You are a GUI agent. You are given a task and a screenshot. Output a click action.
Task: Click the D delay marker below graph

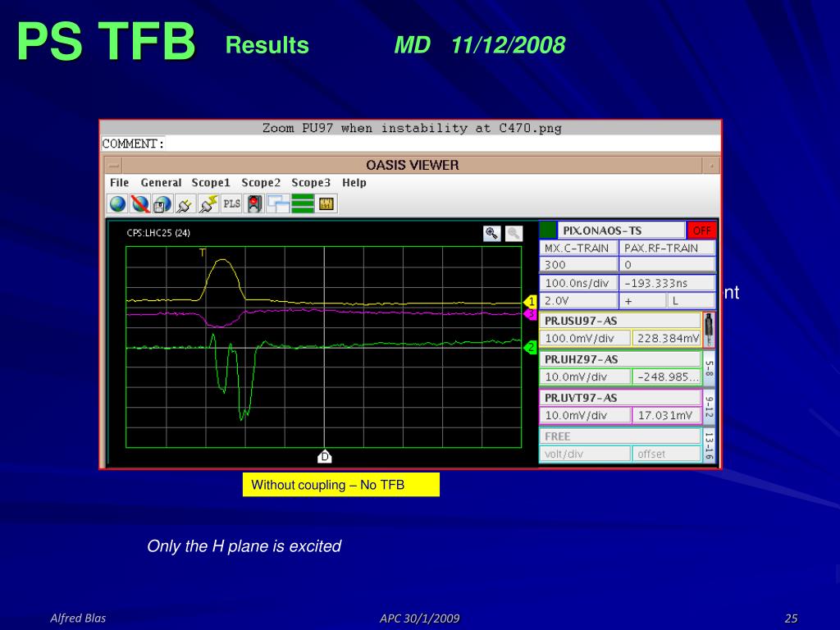(325, 456)
